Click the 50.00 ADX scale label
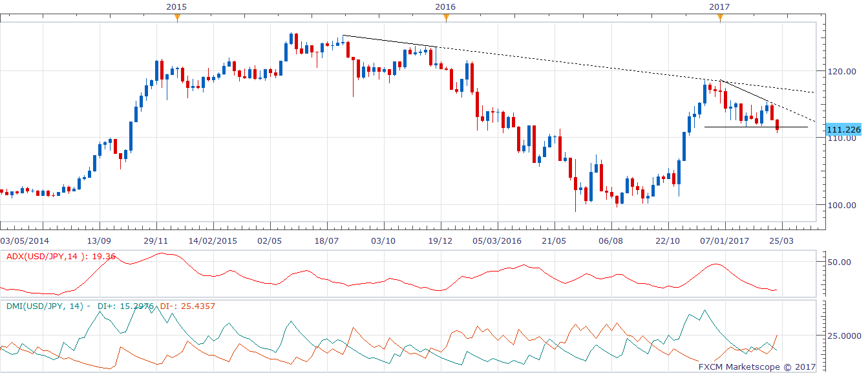 tap(840, 262)
